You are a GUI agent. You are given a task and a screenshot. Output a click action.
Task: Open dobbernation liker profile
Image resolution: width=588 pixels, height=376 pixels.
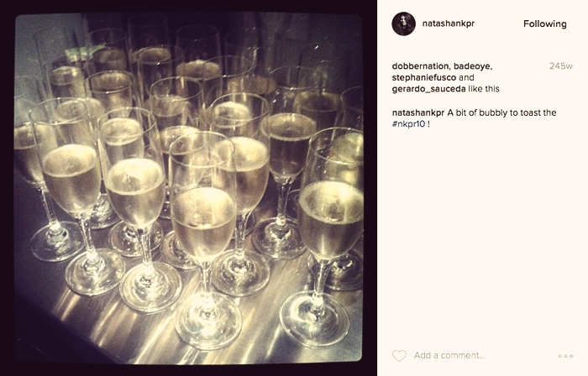pos(420,66)
